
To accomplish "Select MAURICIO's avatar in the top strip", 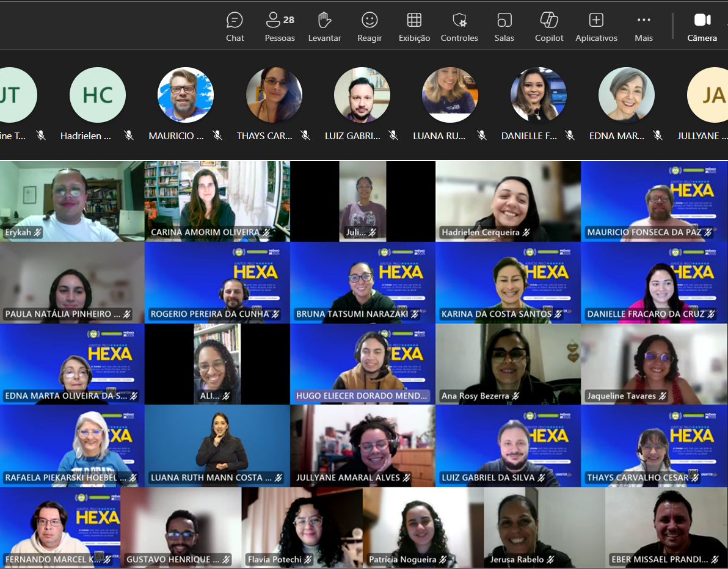I will (186, 95).
